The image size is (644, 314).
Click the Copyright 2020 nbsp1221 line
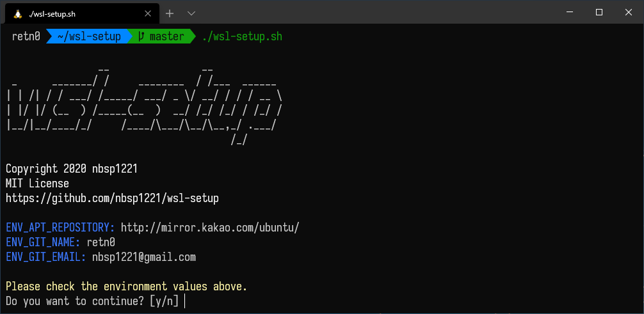[x=72, y=169]
